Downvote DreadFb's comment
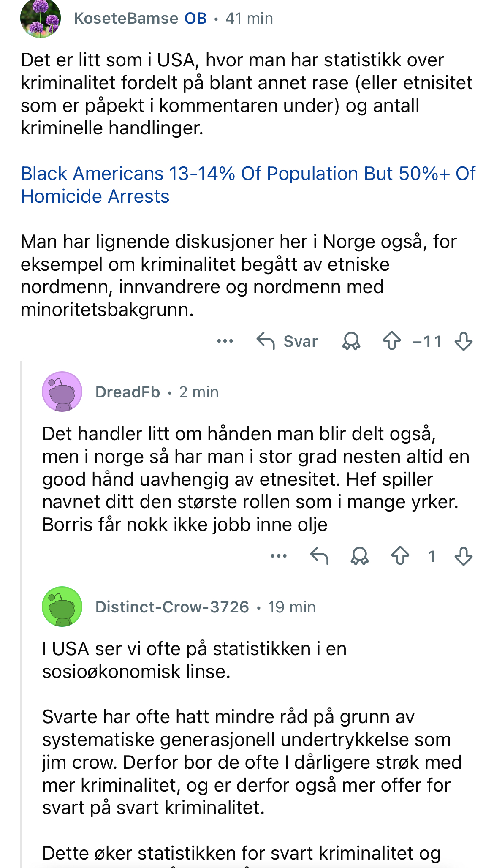The image size is (494, 868). point(464,556)
